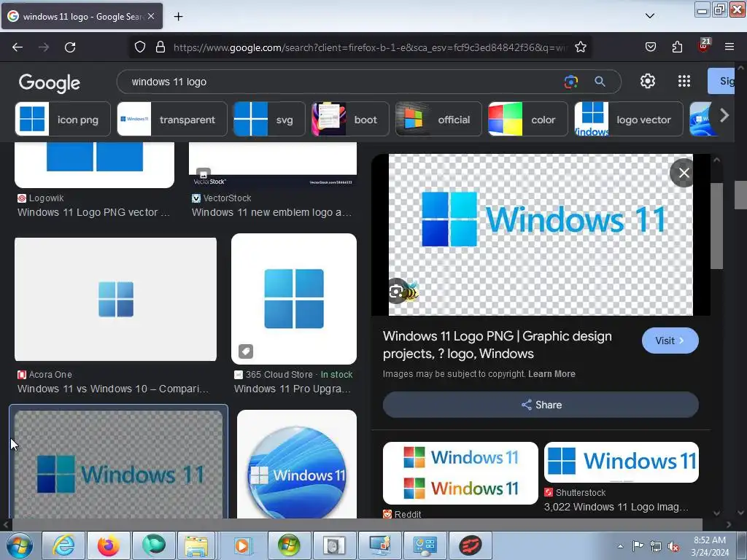
Task: Open the Firefox hamburger menu
Action: click(729, 47)
